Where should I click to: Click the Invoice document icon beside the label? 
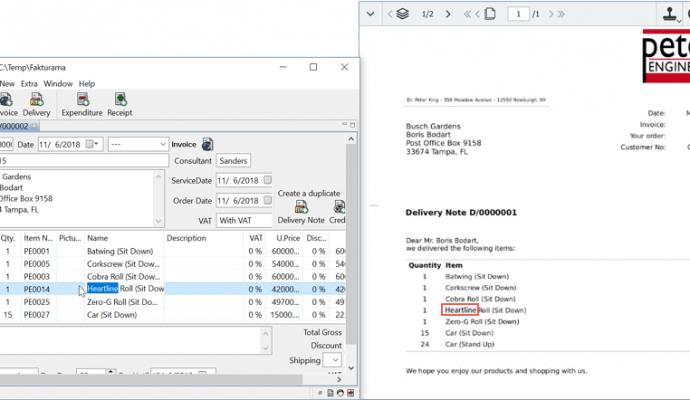(207, 144)
